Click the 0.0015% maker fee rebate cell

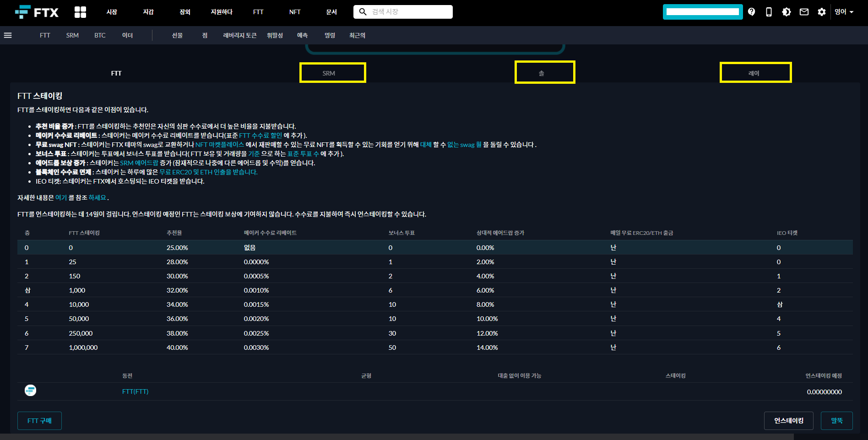point(256,304)
